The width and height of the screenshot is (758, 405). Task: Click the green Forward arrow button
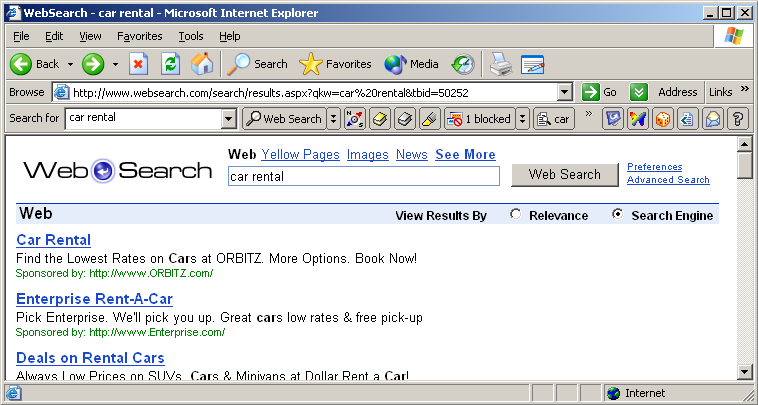click(x=93, y=64)
